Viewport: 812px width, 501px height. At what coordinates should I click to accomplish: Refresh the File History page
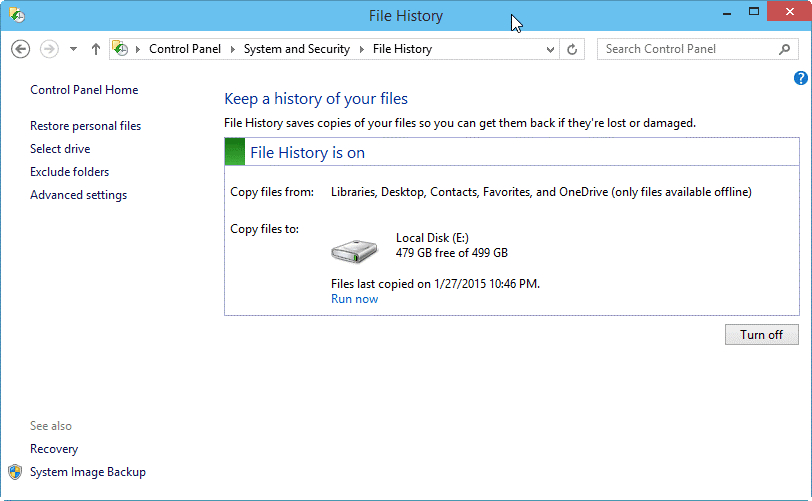(x=572, y=49)
